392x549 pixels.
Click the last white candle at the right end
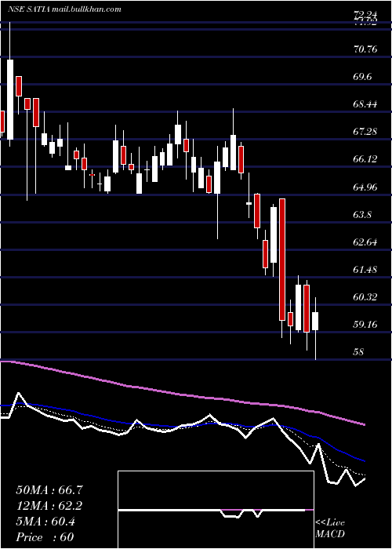pos(315,321)
